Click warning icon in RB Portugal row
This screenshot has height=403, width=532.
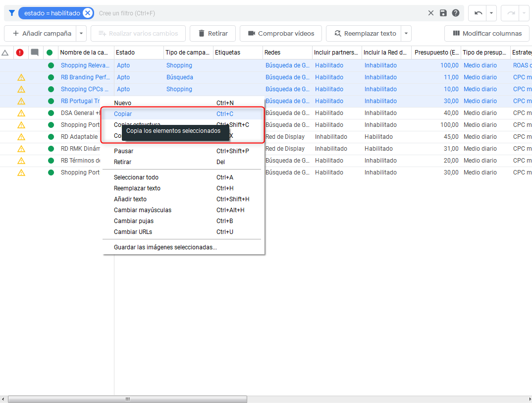(x=21, y=101)
